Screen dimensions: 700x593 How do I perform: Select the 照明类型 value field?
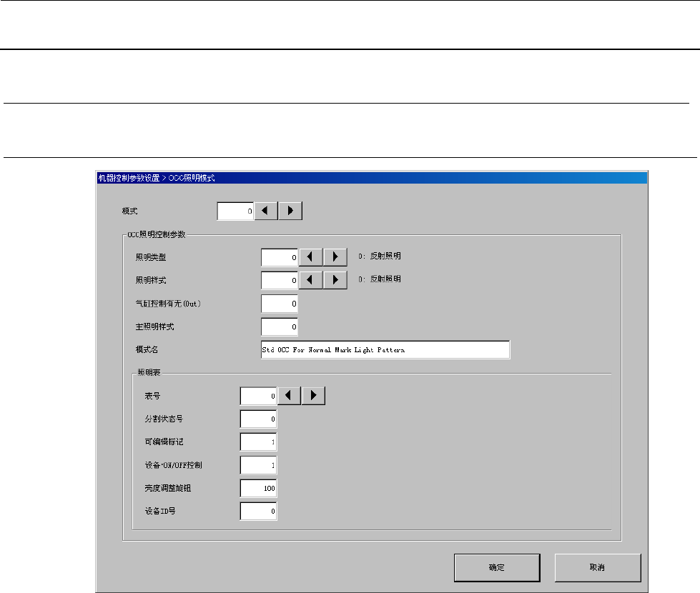pyautogui.click(x=280, y=257)
